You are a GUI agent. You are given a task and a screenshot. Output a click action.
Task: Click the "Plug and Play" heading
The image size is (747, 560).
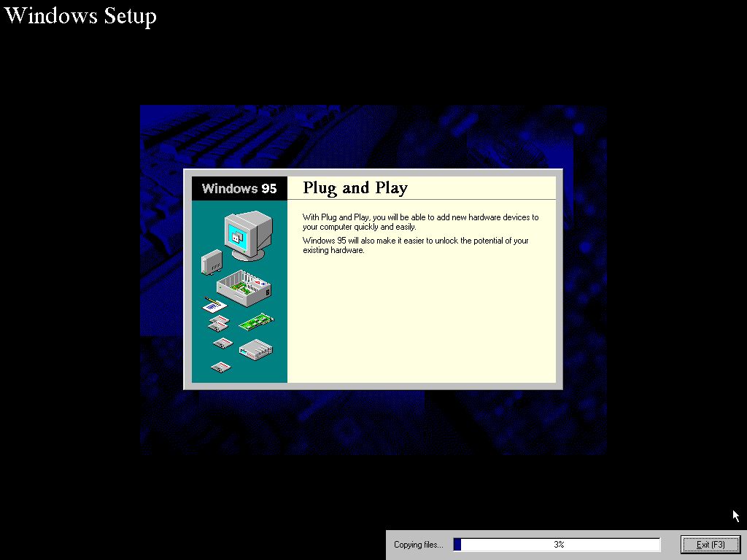(355, 188)
